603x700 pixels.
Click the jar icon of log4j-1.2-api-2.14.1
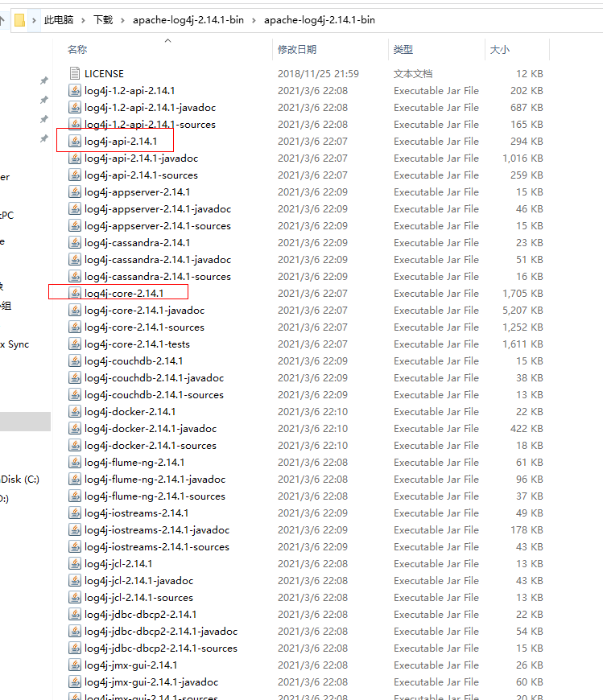[x=75, y=90]
